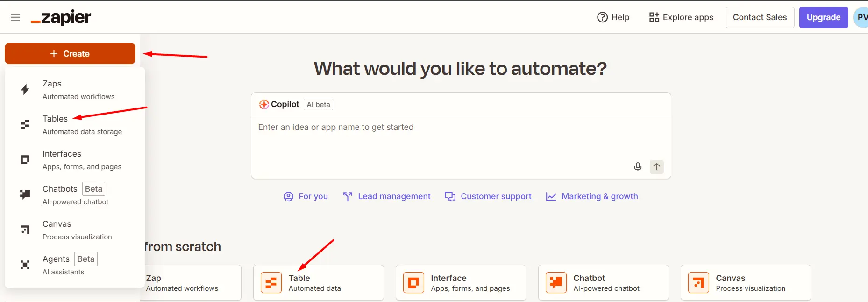Image resolution: width=868 pixels, height=302 pixels.
Task: Open the Chatbot AI-powered chatbot card
Action: tap(604, 283)
